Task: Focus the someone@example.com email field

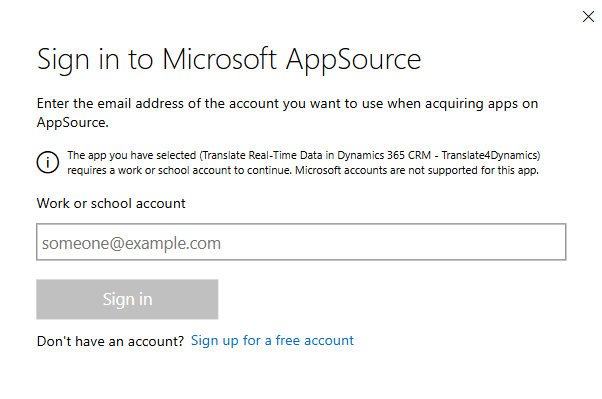Action: [301, 242]
